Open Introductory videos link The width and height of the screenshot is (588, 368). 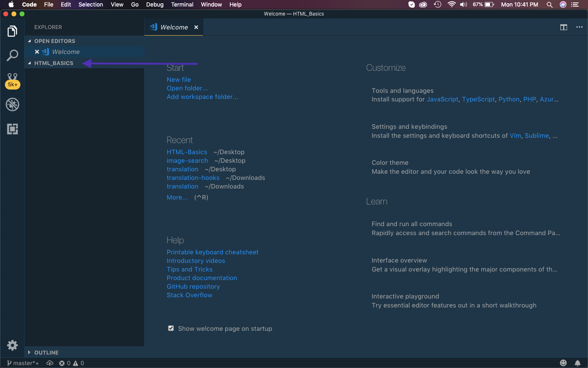pyautogui.click(x=196, y=261)
